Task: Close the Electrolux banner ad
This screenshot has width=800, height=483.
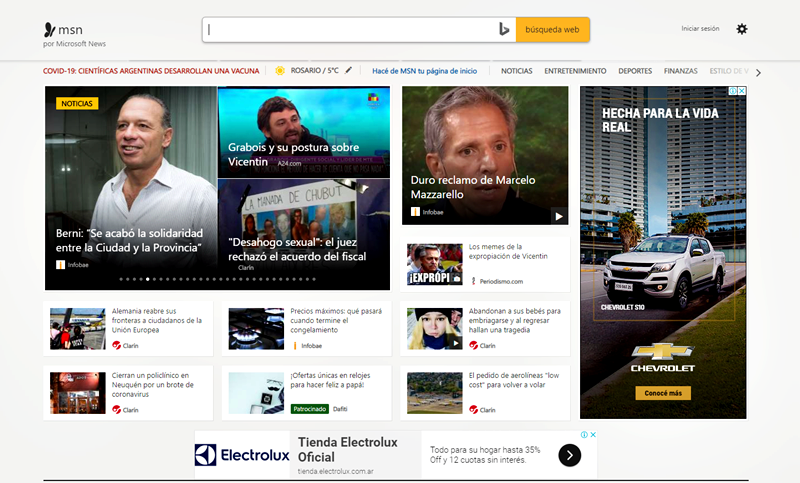Action: [593, 435]
